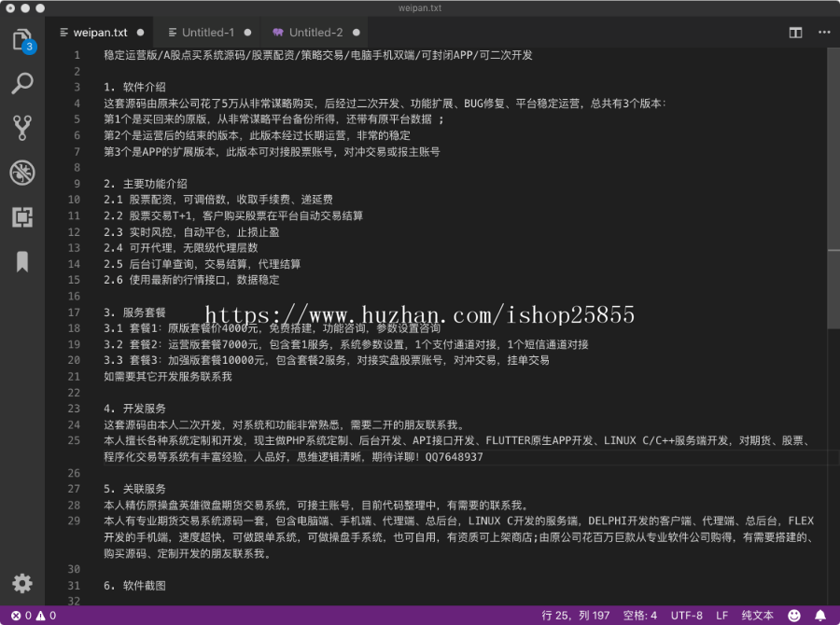Open the Explorer files view
The height and width of the screenshot is (625, 840).
22,39
